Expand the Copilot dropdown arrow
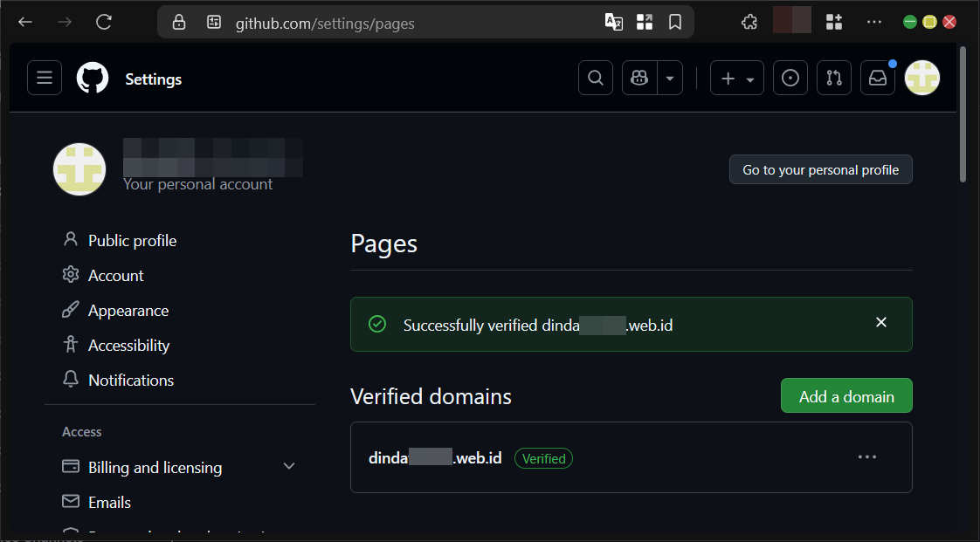Screen dimensions: 980x542 pyautogui.click(x=669, y=78)
